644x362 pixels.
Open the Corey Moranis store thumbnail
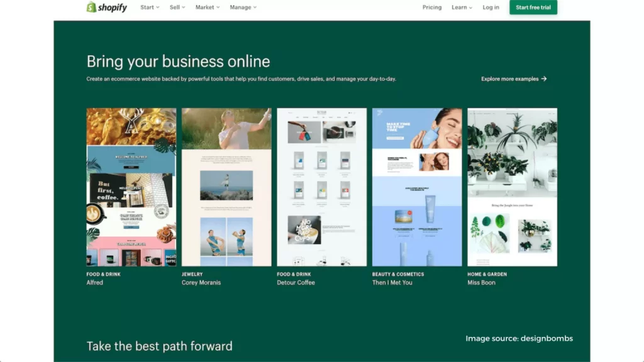226,187
